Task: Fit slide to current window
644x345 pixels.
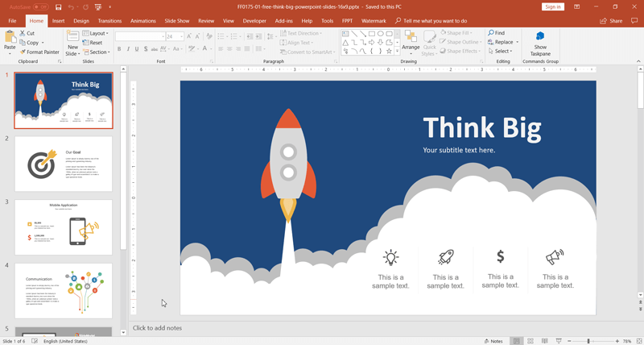Action: (637, 341)
